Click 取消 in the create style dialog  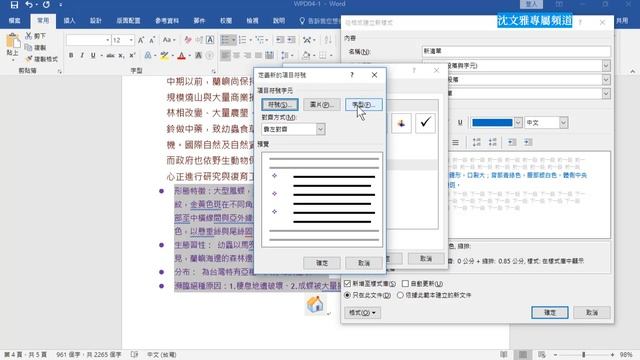pyautogui.click(x=592, y=313)
